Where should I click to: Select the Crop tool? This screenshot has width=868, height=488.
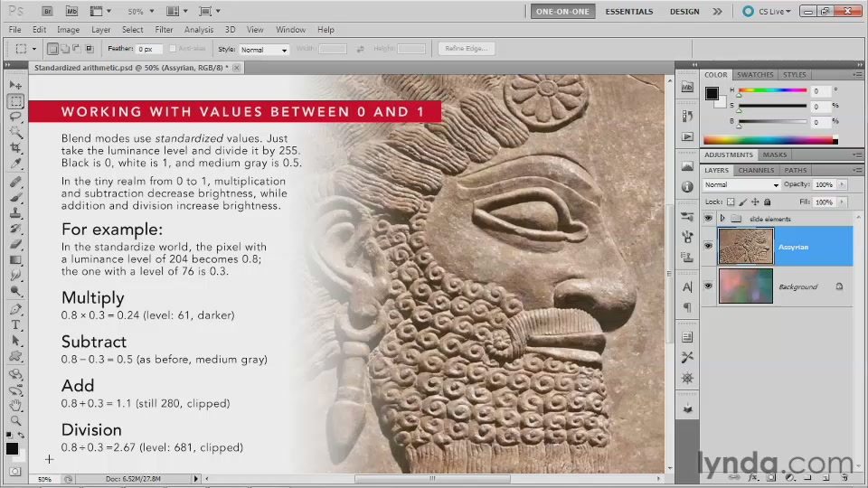click(x=15, y=147)
